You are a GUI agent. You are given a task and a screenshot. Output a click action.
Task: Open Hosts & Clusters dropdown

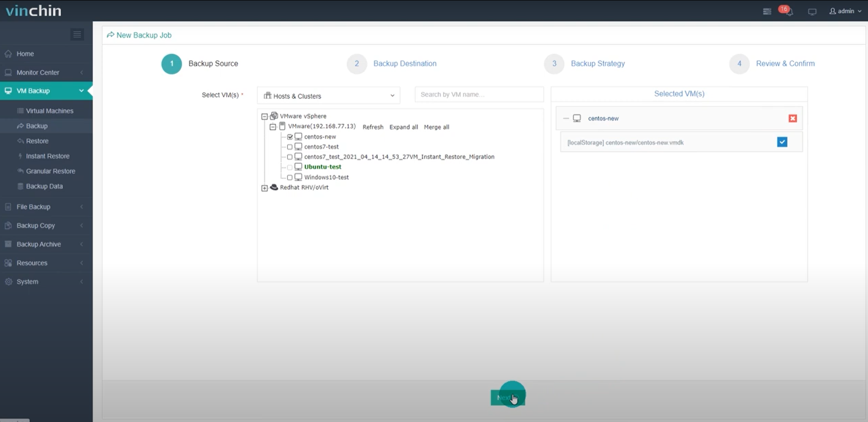coord(329,96)
